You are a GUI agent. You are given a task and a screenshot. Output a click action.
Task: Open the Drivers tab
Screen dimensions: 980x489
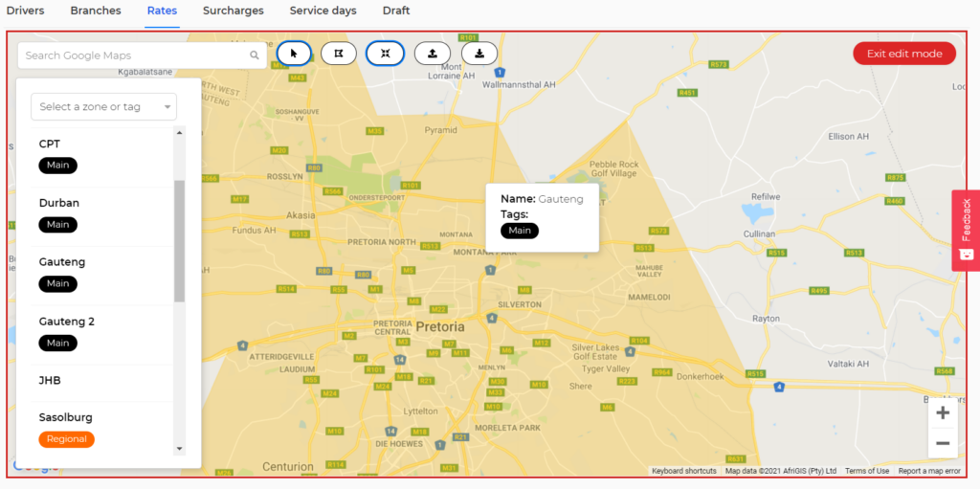(x=25, y=11)
